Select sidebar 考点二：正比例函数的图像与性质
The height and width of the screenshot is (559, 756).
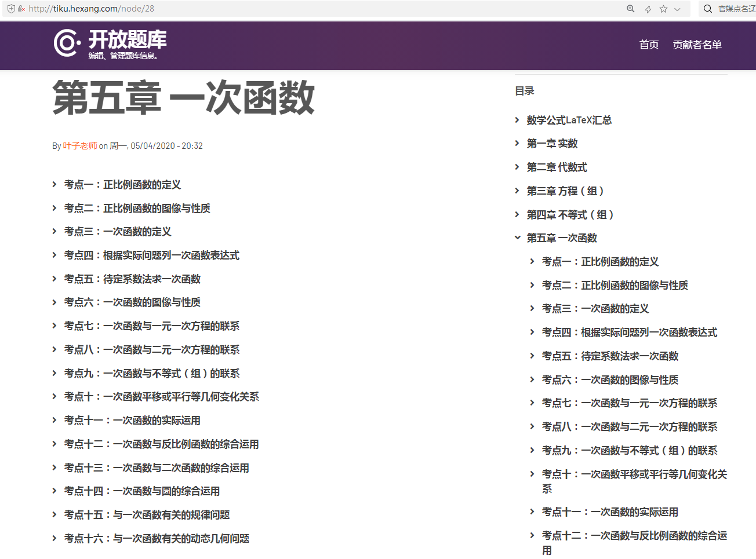615,285
